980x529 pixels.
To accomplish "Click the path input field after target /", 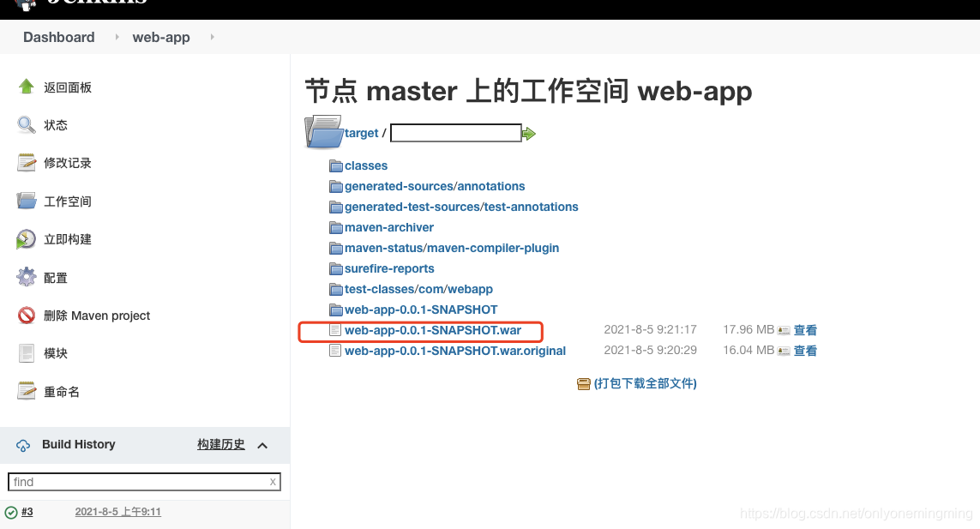I will (x=456, y=133).
